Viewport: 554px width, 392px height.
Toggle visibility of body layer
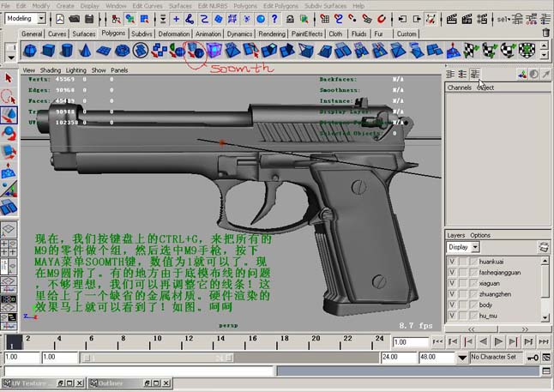[452, 305]
